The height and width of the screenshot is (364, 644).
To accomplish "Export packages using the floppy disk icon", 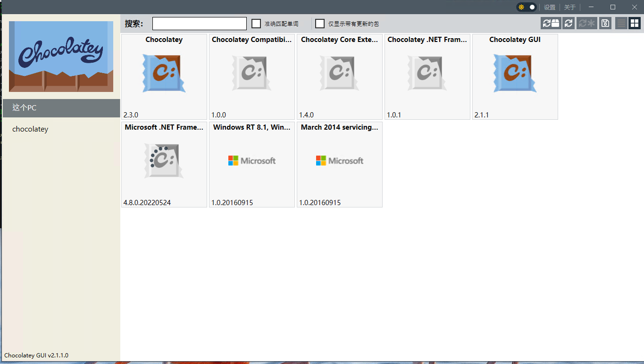I will [x=605, y=23].
